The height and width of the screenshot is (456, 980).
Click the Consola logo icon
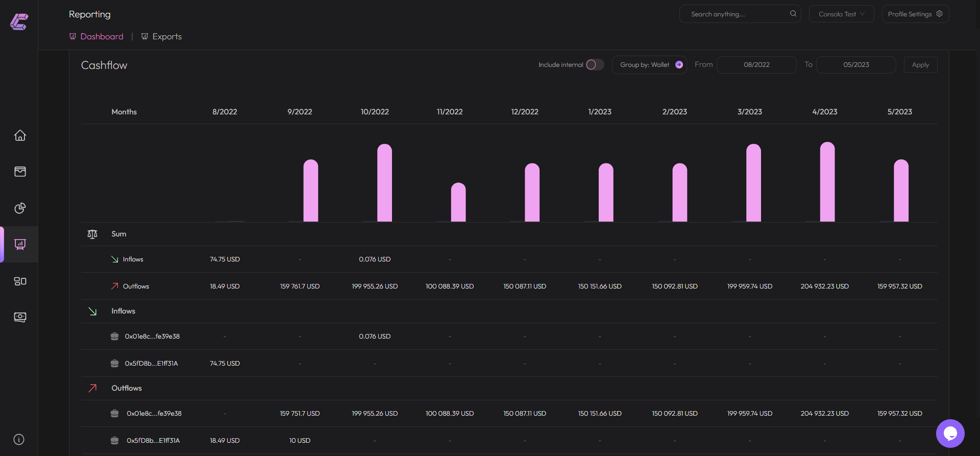(x=19, y=21)
